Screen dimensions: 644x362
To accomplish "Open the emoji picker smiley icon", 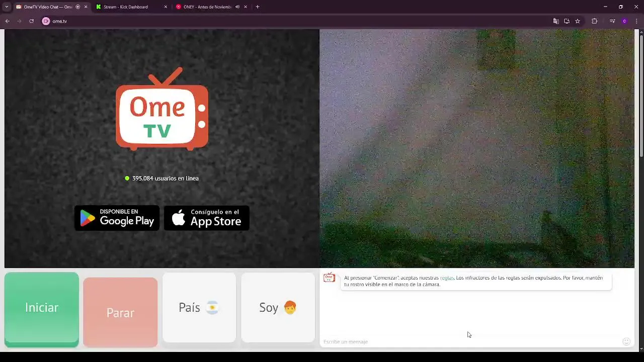I will 626,341.
